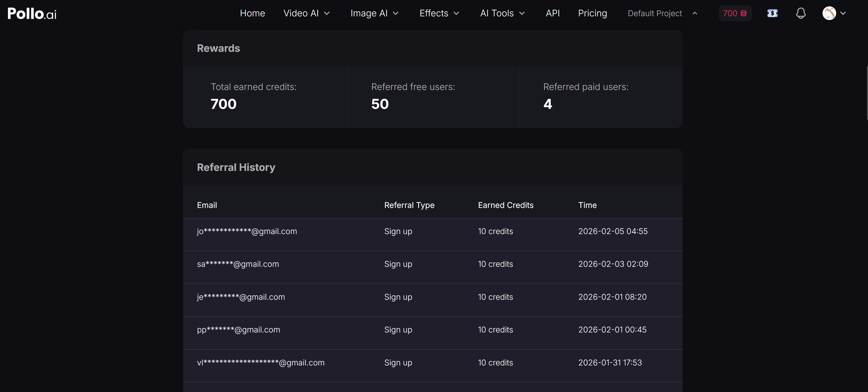Expand the avatar account chevron
The image size is (868, 392).
[844, 13]
